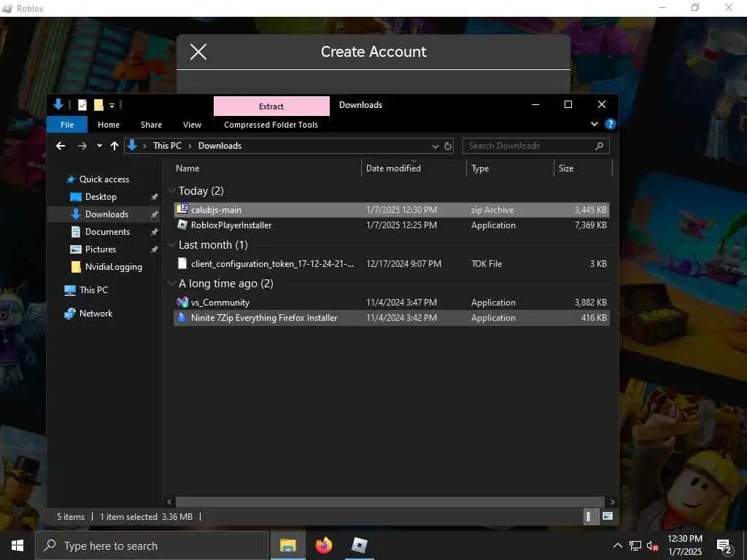Select the Ninite installer application icon
Image resolution: width=747 pixels, height=560 pixels.
pyautogui.click(x=182, y=318)
